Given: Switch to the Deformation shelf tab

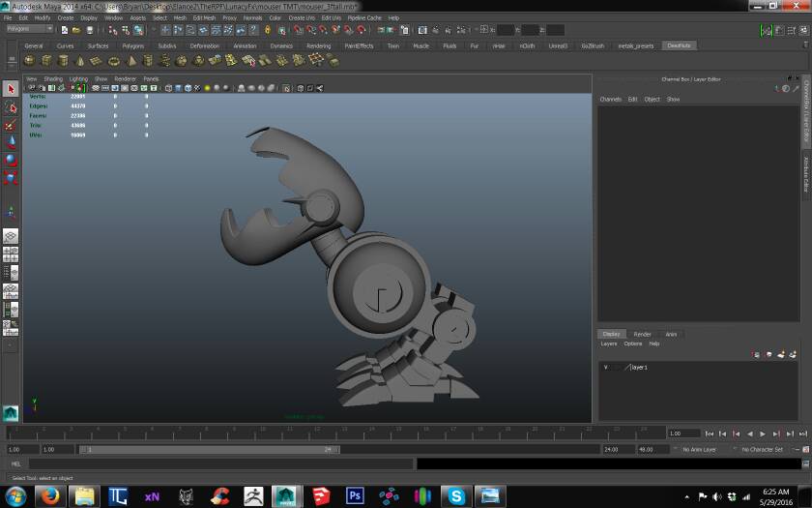Looking at the screenshot, I should (205, 45).
